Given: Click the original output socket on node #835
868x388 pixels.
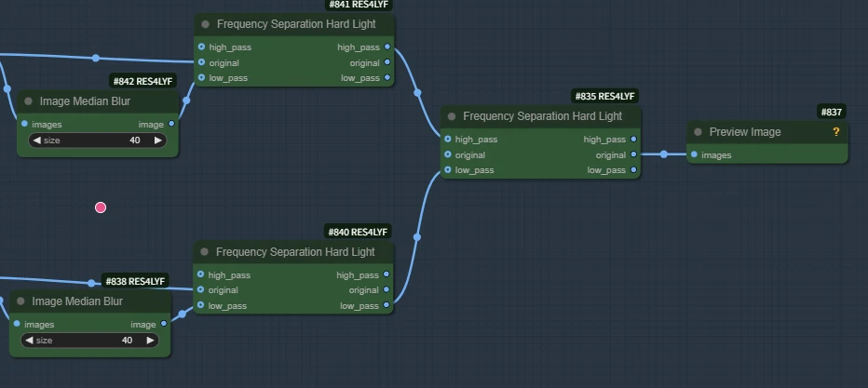Looking at the screenshot, I should tap(634, 154).
